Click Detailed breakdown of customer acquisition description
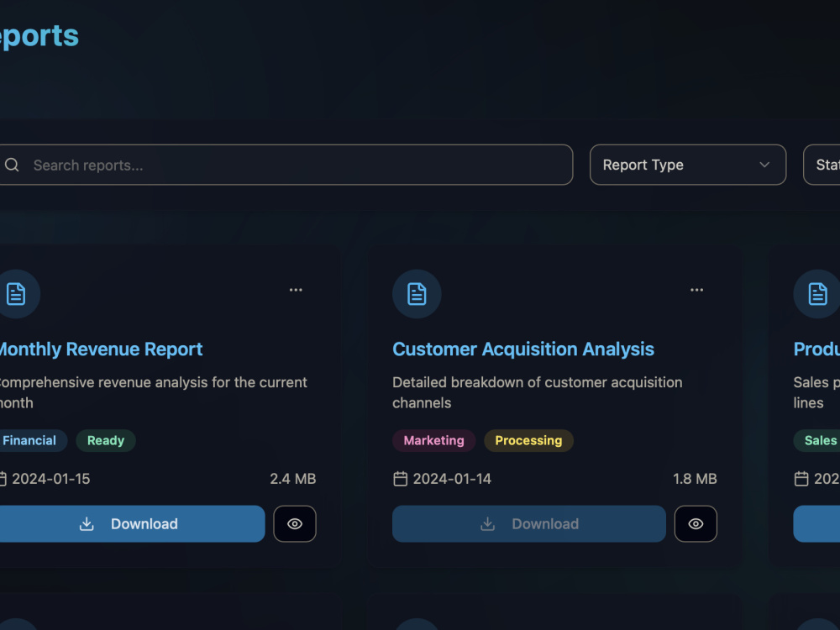This screenshot has height=630, width=840. click(538, 392)
